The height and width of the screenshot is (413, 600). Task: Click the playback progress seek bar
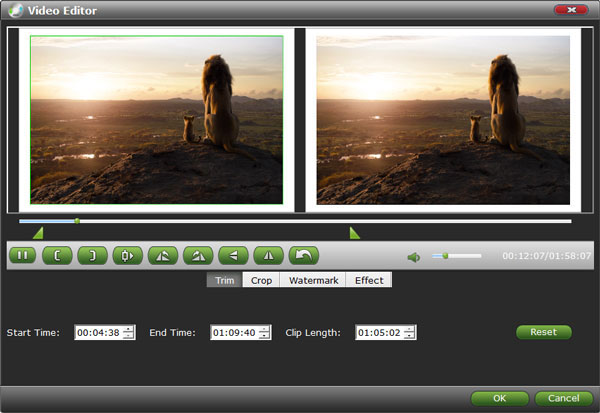pos(295,221)
